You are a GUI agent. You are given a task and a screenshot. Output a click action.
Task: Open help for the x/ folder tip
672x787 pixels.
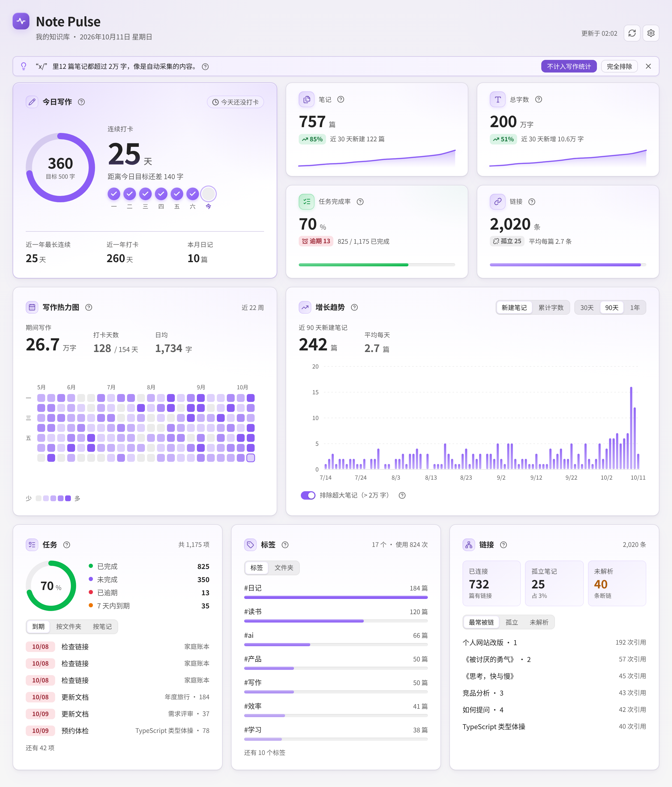pyautogui.click(x=205, y=67)
